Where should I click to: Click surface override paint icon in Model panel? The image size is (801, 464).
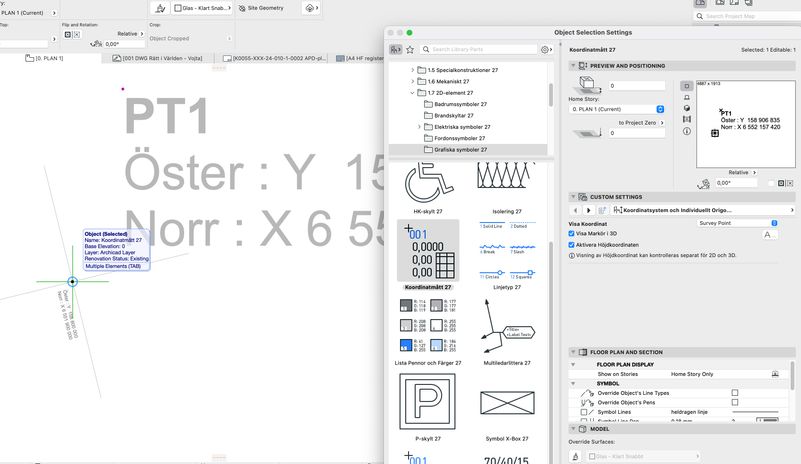[x=576, y=456]
